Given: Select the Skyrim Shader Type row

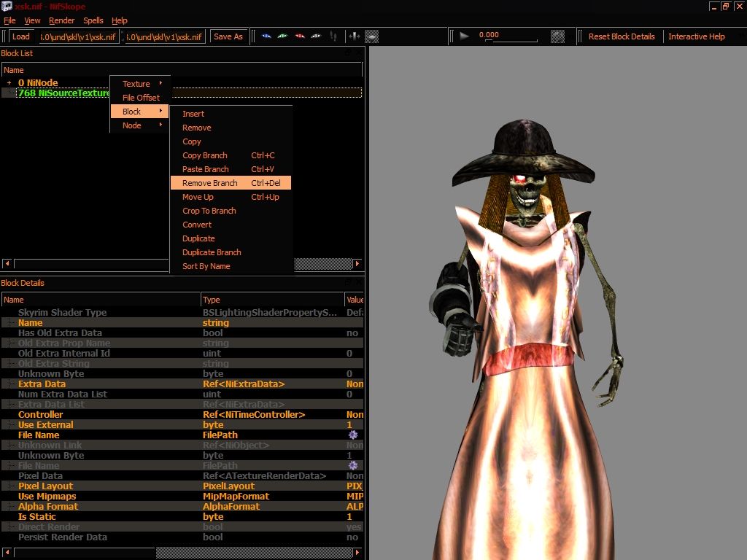Looking at the screenshot, I should point(182,312).
